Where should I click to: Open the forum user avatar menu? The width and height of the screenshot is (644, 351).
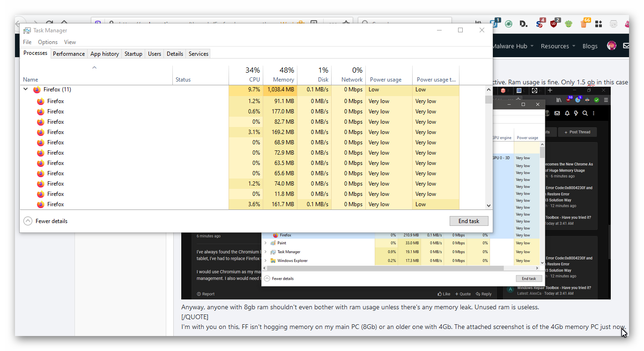pos(612,46)
